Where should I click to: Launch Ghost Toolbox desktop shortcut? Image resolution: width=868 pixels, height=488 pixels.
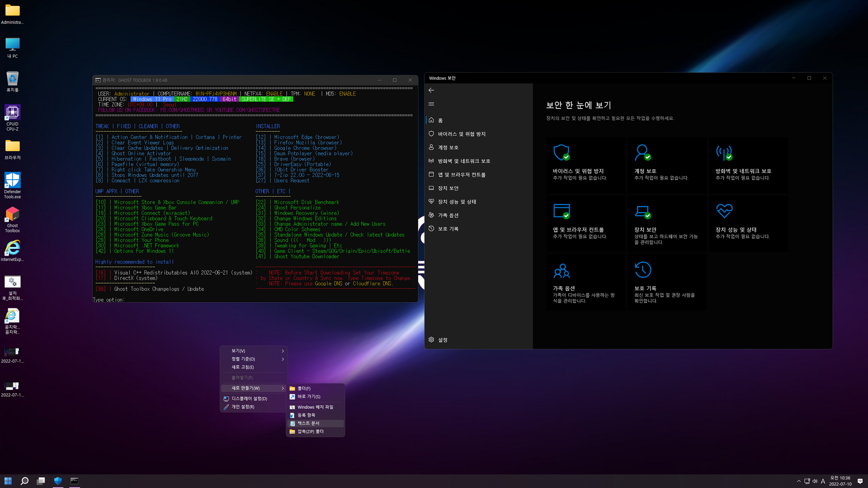pyautogui.click(x=12, y=220)
